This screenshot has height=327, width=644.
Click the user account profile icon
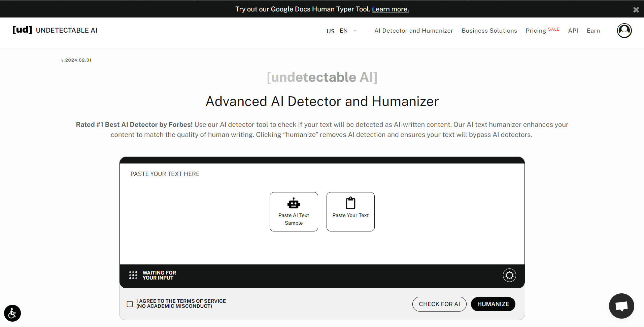coord(624,31)
